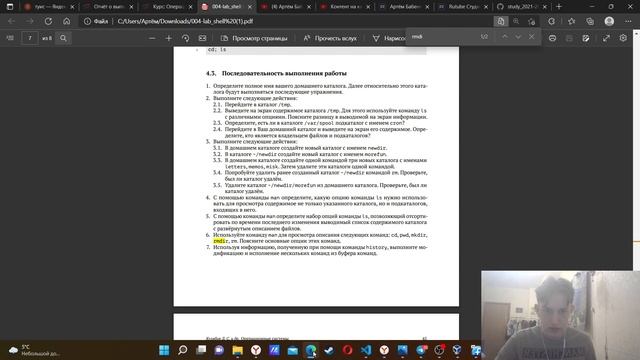Click heading 'Последовательность выполнения работы'
Screen dimensions: 640x360
coord(284,73)
